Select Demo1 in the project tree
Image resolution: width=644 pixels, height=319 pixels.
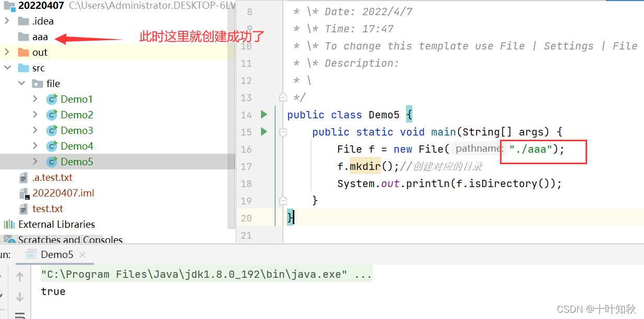pos(77,99)
